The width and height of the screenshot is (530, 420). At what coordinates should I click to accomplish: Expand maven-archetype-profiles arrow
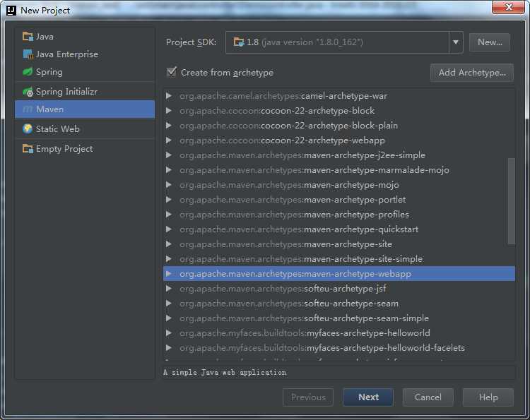tap(169, 215)
